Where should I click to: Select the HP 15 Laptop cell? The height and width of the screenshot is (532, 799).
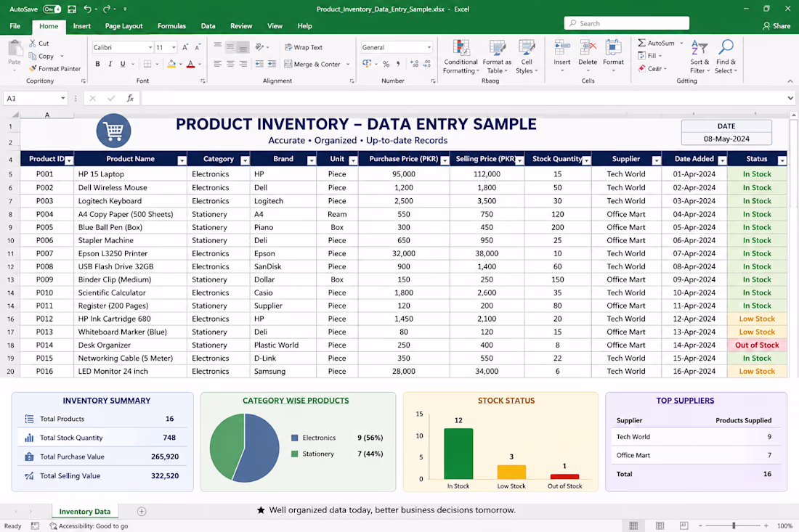tap(130, 174)
